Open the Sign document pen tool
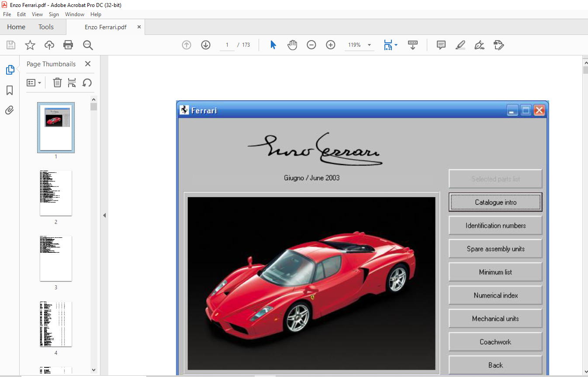Viewport: 588px width, 377px height. [x=479, y=45]
